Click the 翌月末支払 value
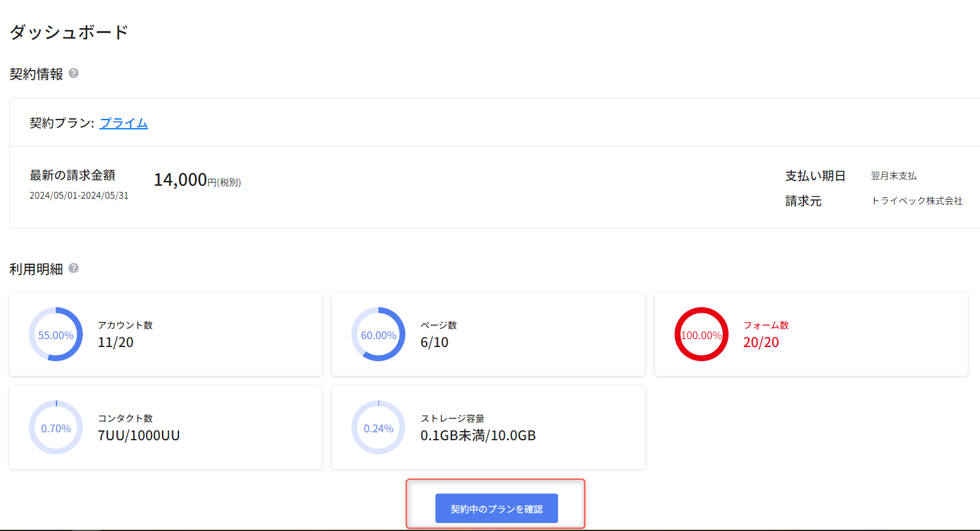This screenshot has height=531, width=980. (x=894, y=176)
